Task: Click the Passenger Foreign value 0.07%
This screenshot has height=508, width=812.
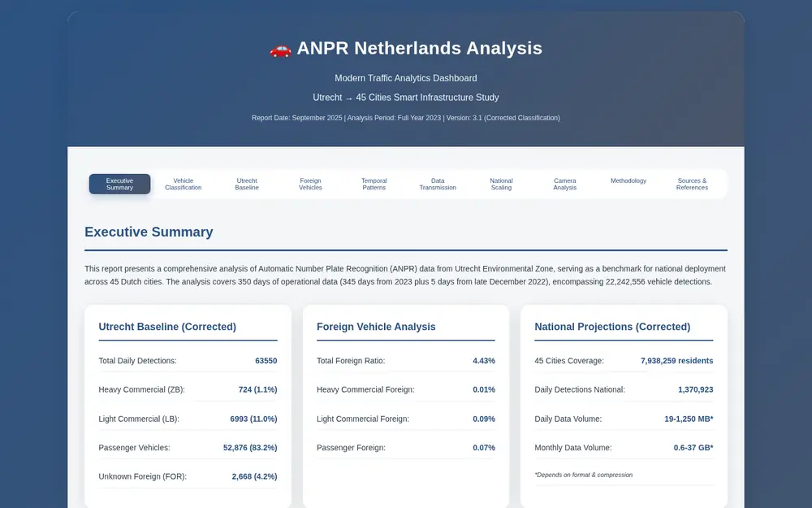Action: tap(484, 447)
